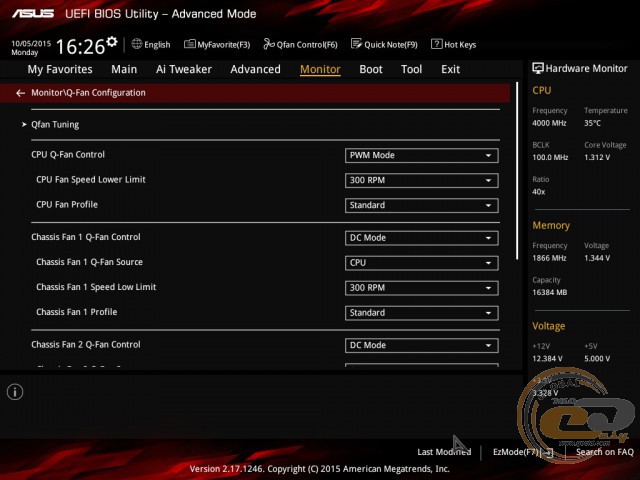Image resolution: width=640 pixels, height=480 pixels.
Task: Click the Hot Keys question mark icon
Action: pos(436,44)
